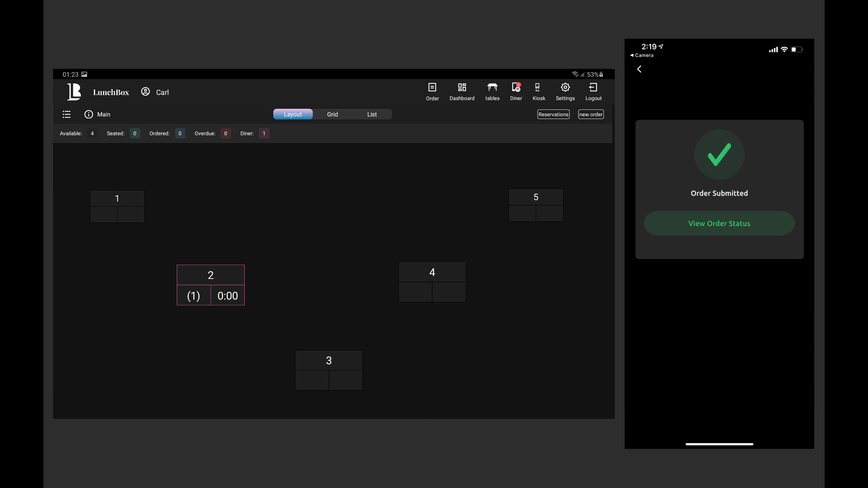Switch to Grid view

tap(332, 115)
